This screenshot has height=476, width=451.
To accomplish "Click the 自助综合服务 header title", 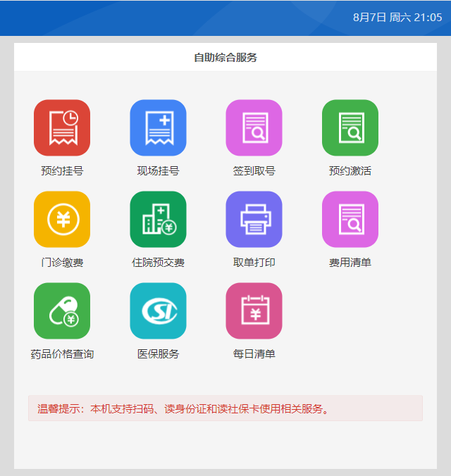I will (225, 58).
